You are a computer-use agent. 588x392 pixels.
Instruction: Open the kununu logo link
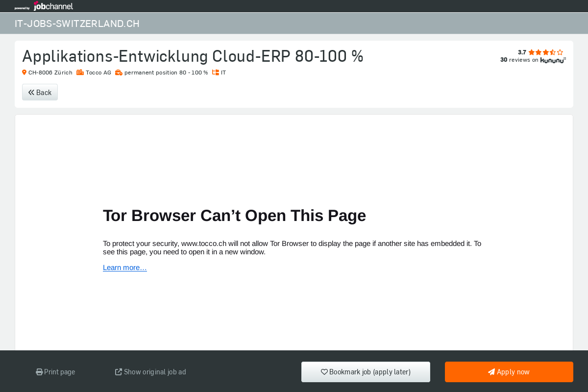click(553, 60)
